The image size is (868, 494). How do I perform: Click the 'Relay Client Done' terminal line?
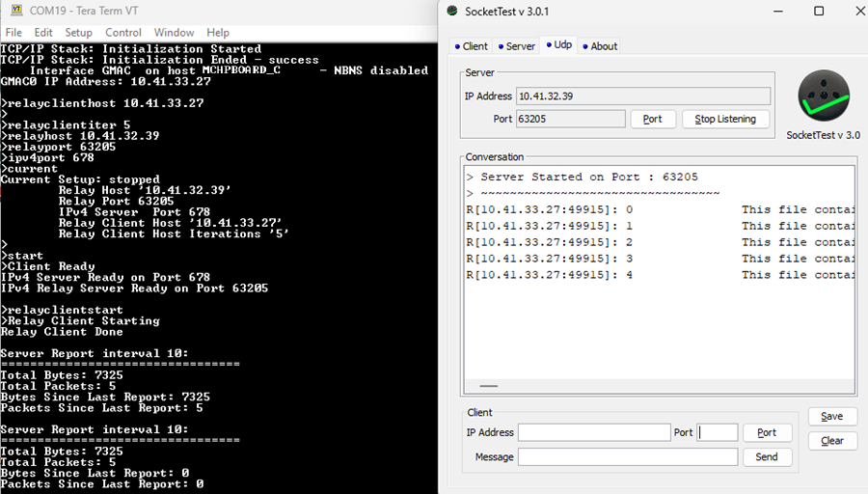62,332
